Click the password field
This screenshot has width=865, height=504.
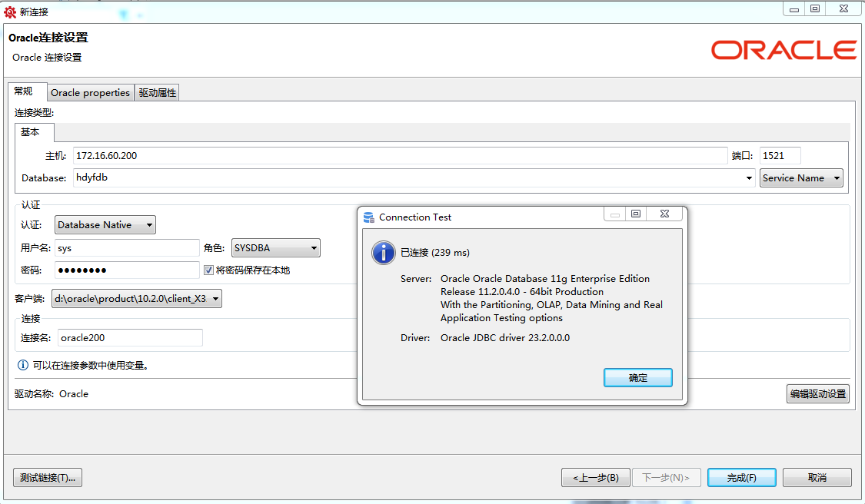pos(127,270)
